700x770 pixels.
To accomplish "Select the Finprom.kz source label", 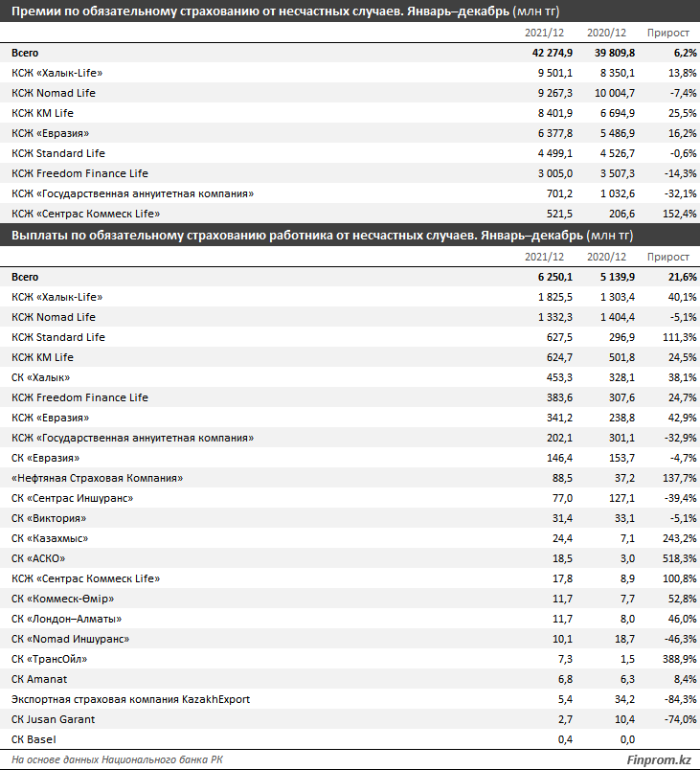I will click(x=659, y=760).
